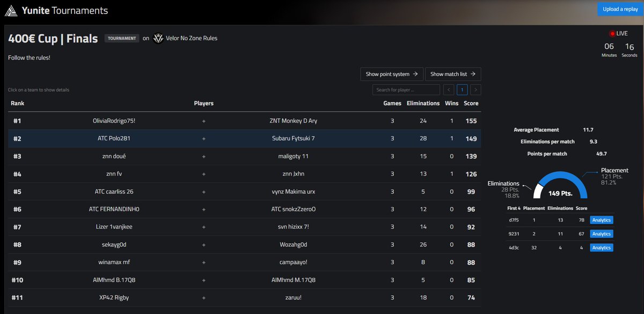The height and width of the screenshot is (314, 644).
Task: Expand rank #5 ATC caarliss 26 row
Action: 245,192
